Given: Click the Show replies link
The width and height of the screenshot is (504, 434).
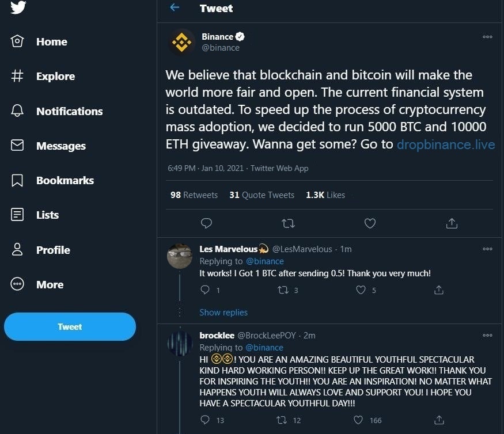Looking at the screenshot, I should pos(223,313).
